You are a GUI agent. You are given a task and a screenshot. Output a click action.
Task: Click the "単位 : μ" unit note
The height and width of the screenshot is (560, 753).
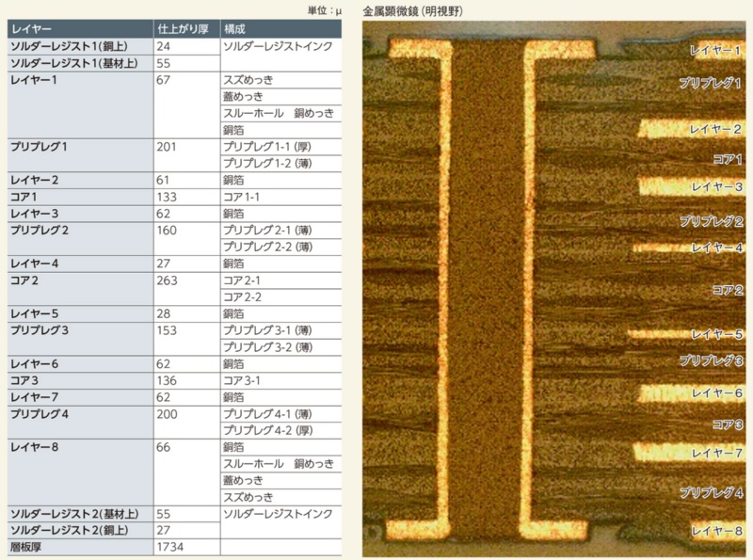click(x=325, y=11)
